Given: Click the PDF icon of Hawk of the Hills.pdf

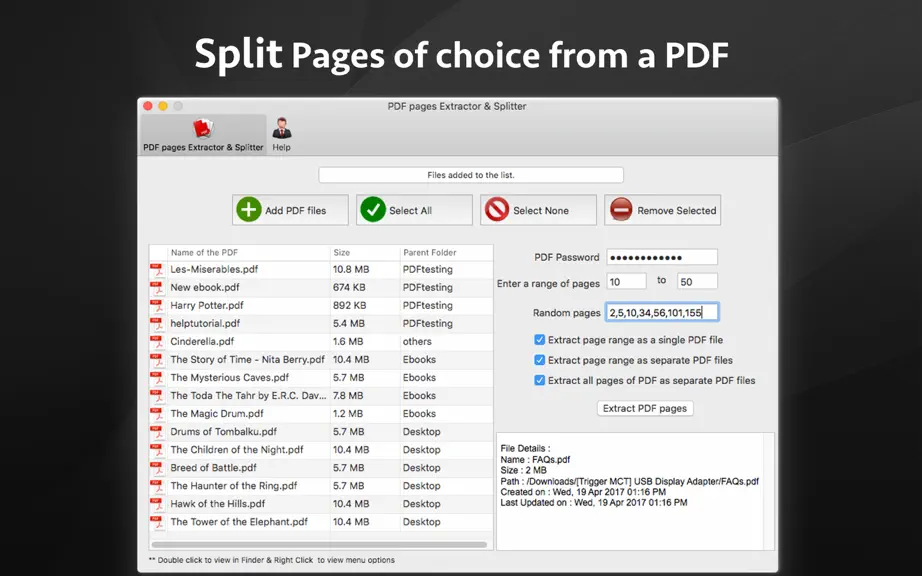Looking at the screenshot, I should [157, 504].
